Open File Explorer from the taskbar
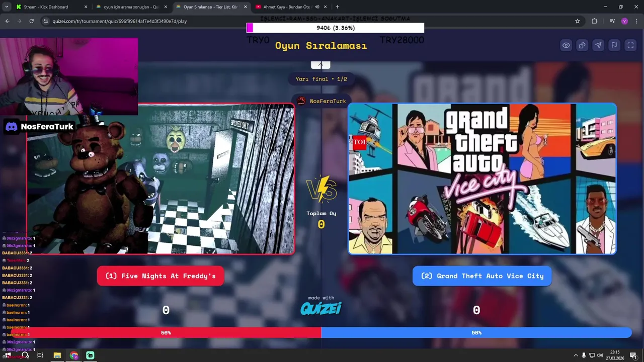The width and height of the screenshot is (644, 362). (x=57, y=355)
